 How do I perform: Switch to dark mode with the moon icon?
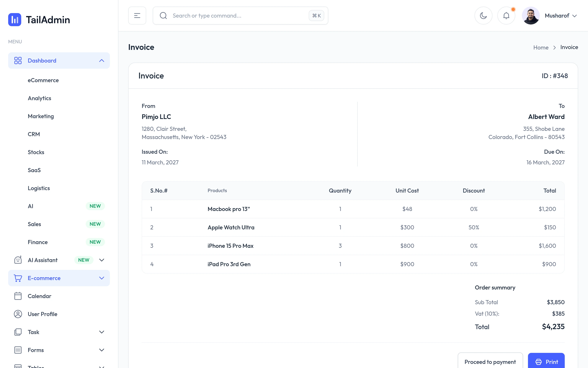[483, 16]
